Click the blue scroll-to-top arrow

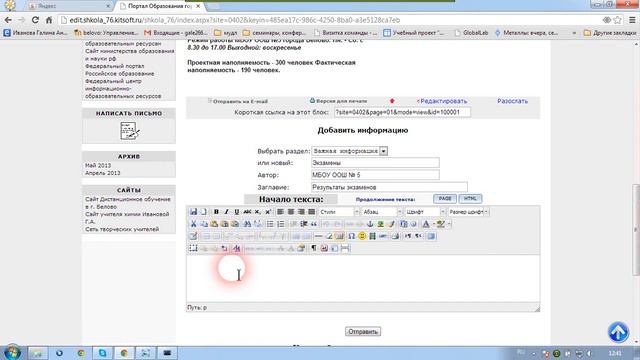[618, 332]
